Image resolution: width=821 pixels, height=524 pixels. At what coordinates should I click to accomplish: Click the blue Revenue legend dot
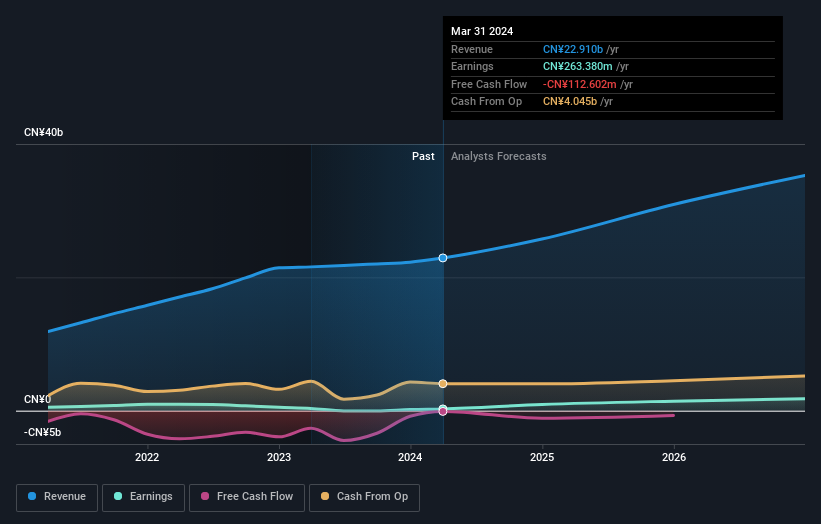pos(32,496)
